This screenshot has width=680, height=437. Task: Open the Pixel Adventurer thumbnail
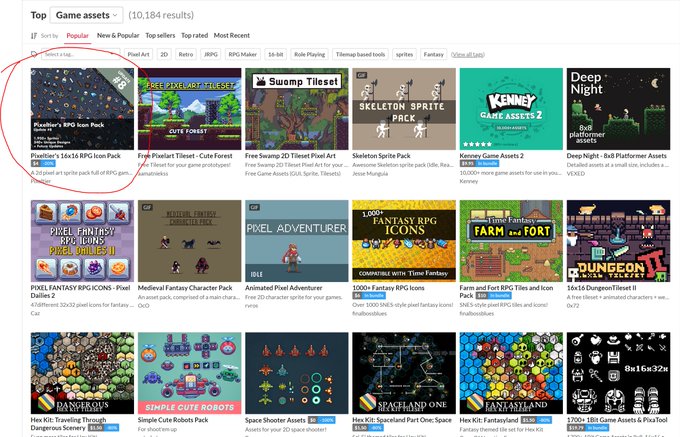(x=297, y=241)
